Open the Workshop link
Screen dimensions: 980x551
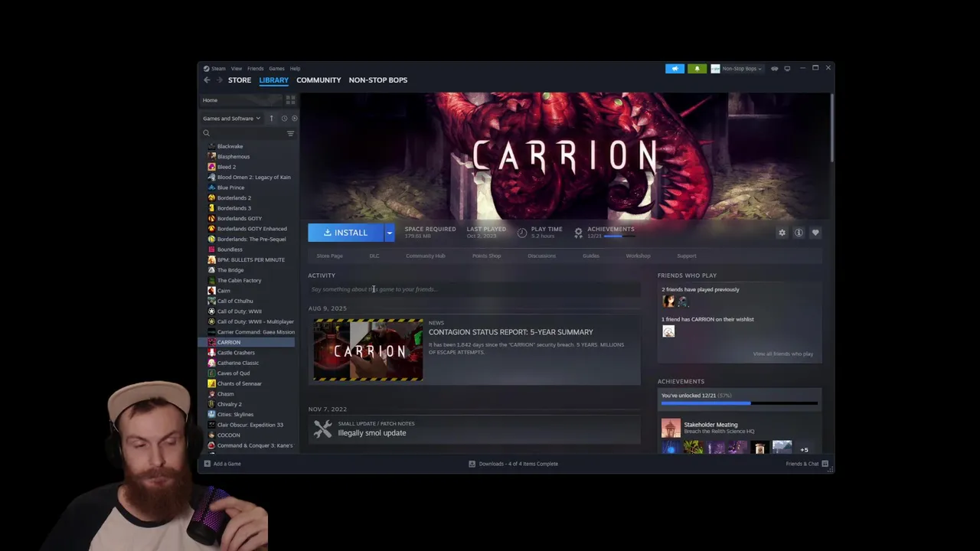pyautogui.click(x=639, y=256)
